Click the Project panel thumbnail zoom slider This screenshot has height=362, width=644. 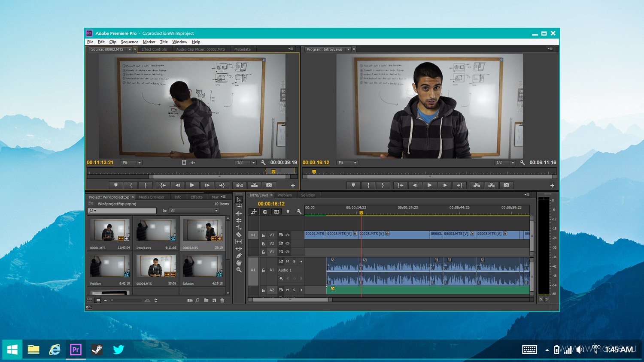coord(126,300)
